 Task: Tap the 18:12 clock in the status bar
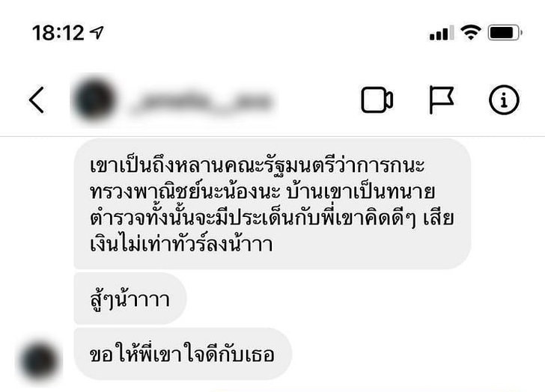tap(58, 34)
